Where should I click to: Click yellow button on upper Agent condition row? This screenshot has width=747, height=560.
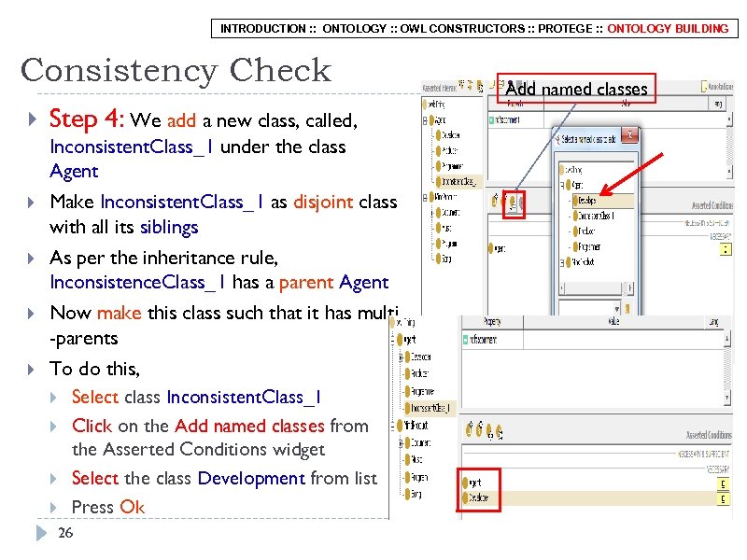point(726,249)
